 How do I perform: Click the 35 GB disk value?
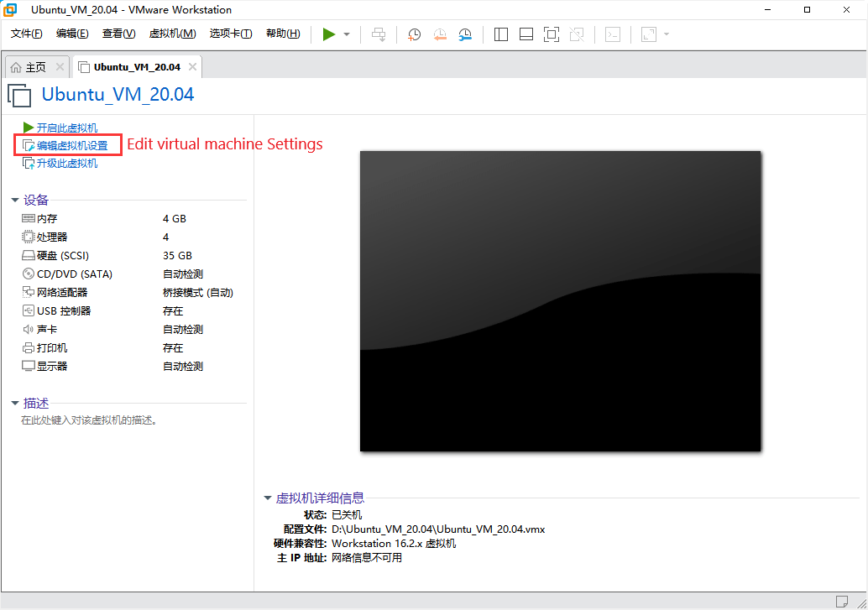[177, 256]
